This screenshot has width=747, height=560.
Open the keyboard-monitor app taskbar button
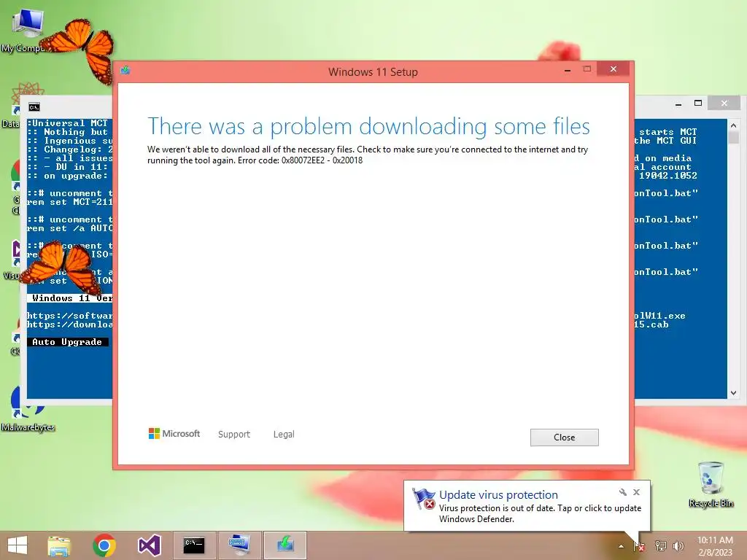pyautogui.click(x=239, y=545)
